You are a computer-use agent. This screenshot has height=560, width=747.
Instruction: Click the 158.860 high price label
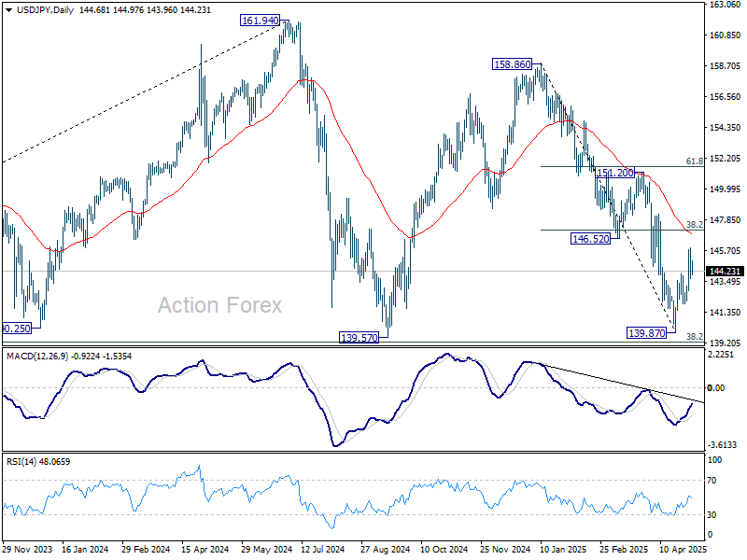pos(513,64)
